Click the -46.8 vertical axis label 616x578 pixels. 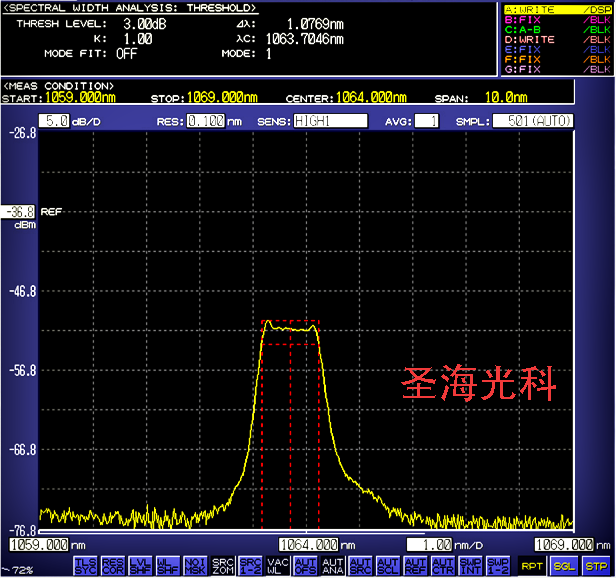(x=23, y=291)
